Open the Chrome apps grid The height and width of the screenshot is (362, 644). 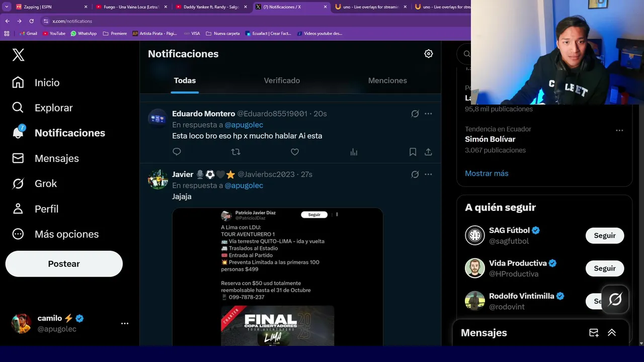tap(7, 34)
